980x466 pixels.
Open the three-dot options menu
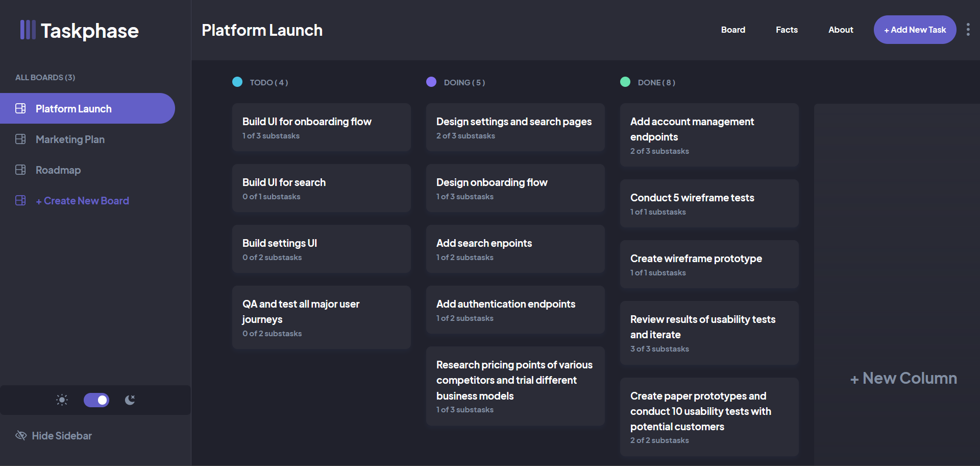(969, 29)
